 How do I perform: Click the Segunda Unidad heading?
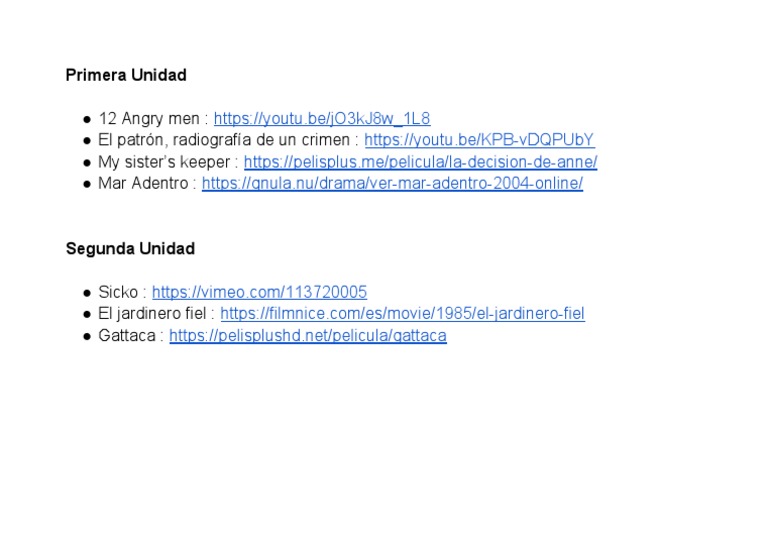point(130,249)
